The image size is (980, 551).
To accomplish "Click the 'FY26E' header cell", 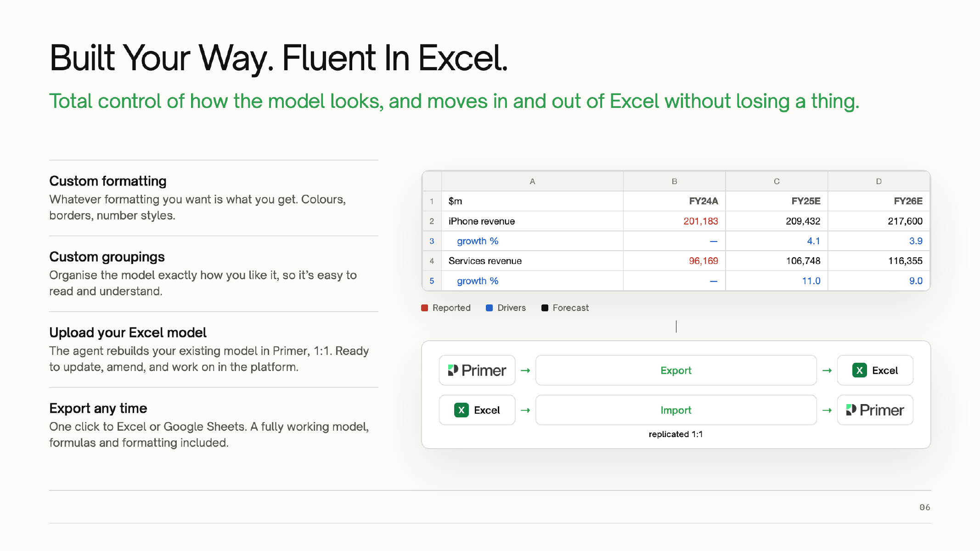I will pyautogui.click(x=879, y=201).
